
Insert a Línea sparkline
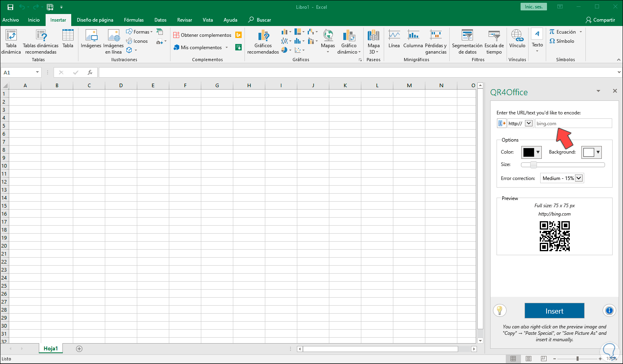click(394, 39)
